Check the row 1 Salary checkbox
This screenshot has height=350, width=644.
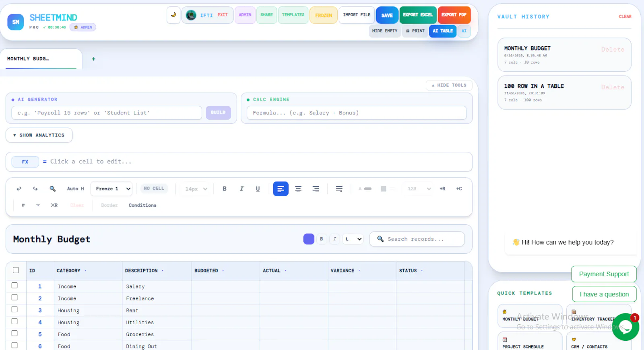point(14,285)
